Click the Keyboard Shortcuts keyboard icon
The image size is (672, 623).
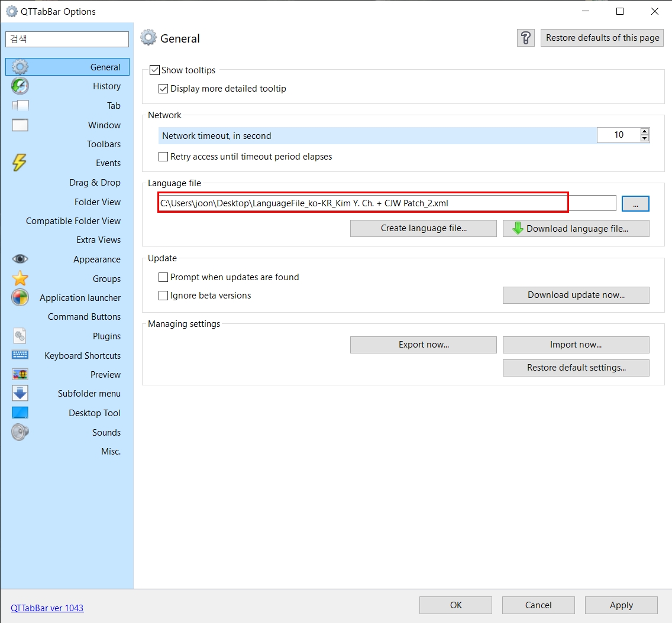click(x=20, y=355)
